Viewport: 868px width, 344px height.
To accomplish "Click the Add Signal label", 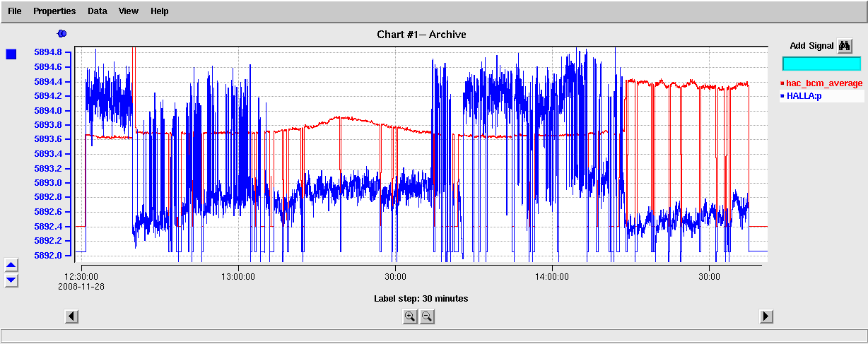I will pos(811,46).
